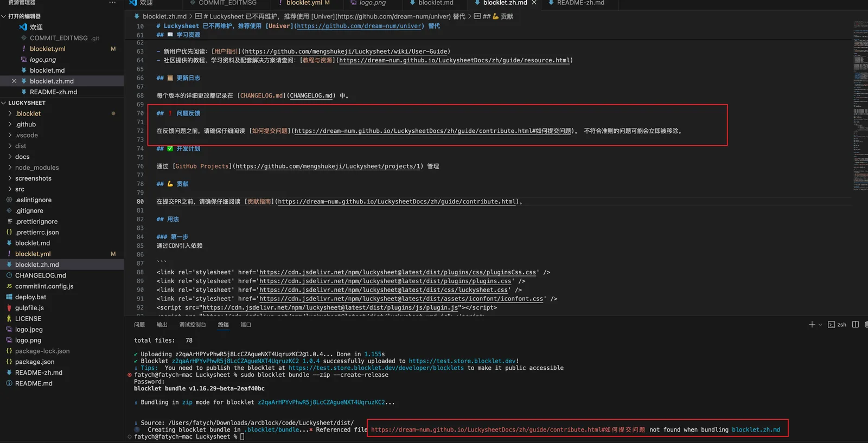Image resolution: width=868 pixels, height=443 pixels.
Task: Click the logo.jpeg image file icon
Action: (9, 329)
